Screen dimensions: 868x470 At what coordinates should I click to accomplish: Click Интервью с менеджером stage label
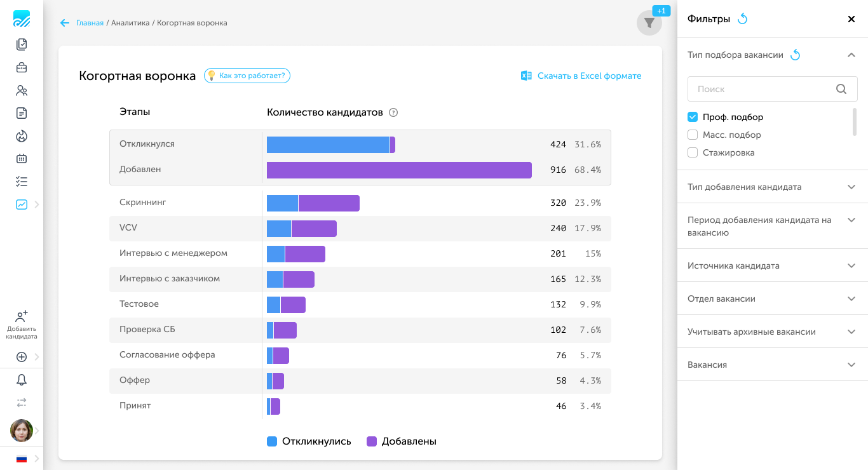coord(173,253)
